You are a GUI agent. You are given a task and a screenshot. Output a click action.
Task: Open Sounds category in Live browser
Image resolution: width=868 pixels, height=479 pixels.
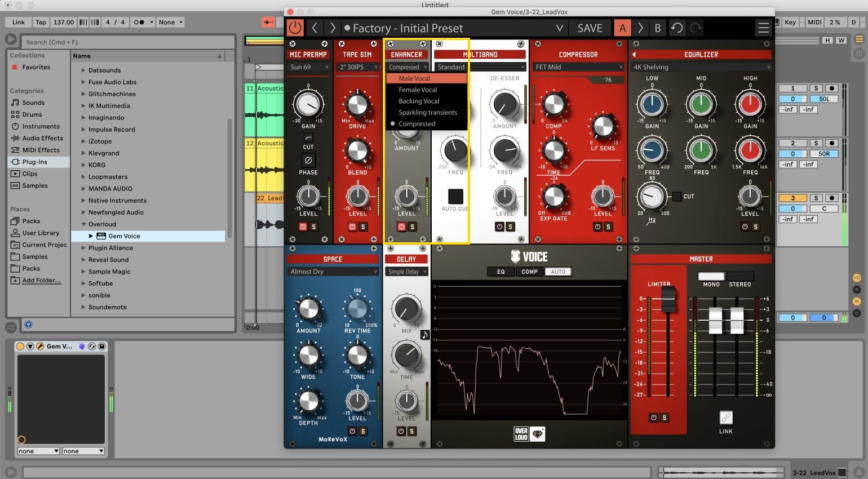pyautogui.click(x=33, y=103)
